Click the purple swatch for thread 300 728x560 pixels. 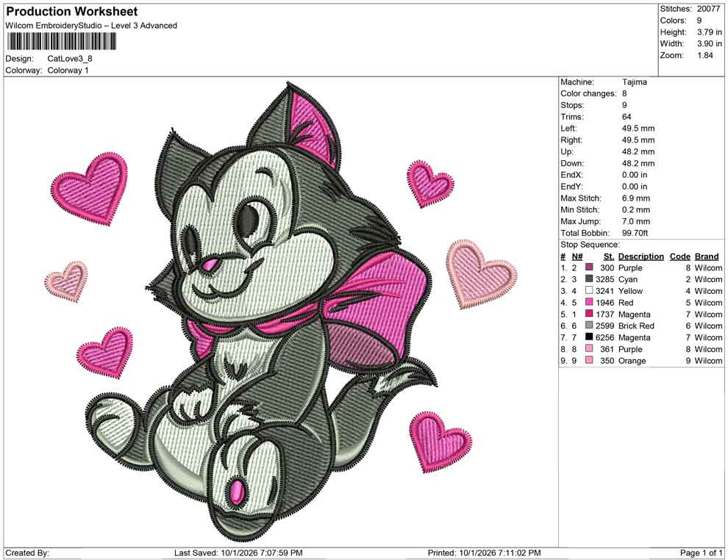589,268
